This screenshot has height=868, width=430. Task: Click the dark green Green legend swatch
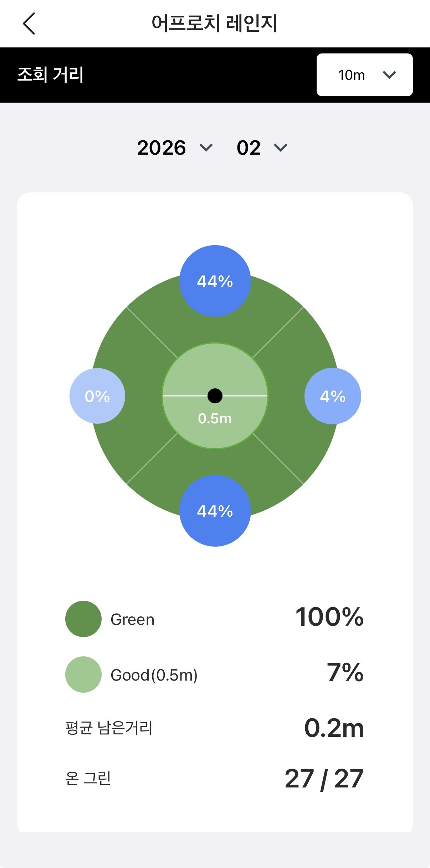[x=83, y=619]
